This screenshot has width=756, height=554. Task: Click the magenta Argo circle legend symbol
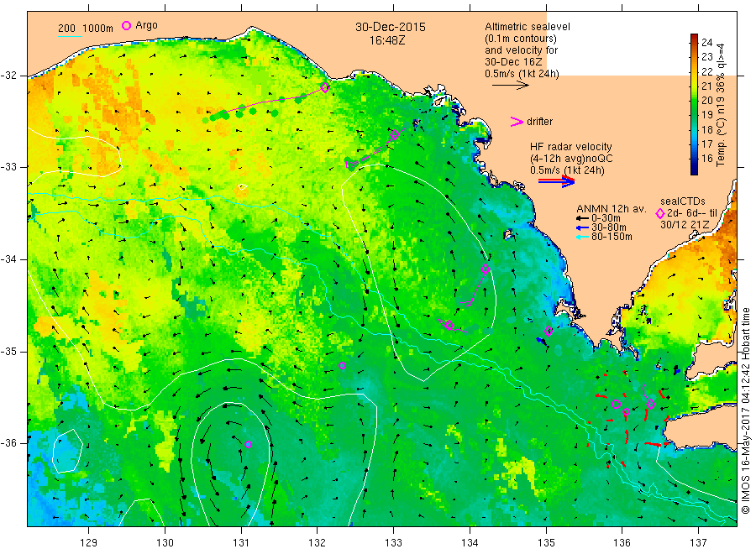click(126, 25)
